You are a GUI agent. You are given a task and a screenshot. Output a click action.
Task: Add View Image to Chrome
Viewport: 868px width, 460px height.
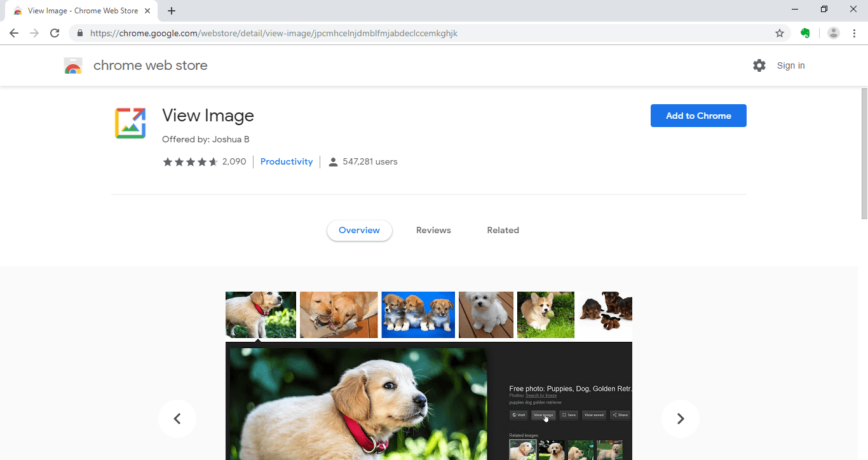coord(698,116)
